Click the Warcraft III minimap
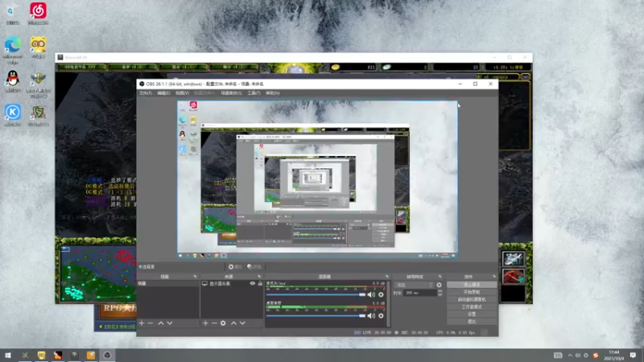The image size is (644, 362). pos(98,274)
